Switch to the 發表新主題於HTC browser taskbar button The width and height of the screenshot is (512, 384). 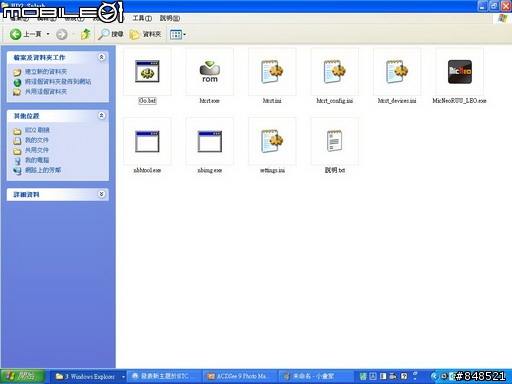165,377
